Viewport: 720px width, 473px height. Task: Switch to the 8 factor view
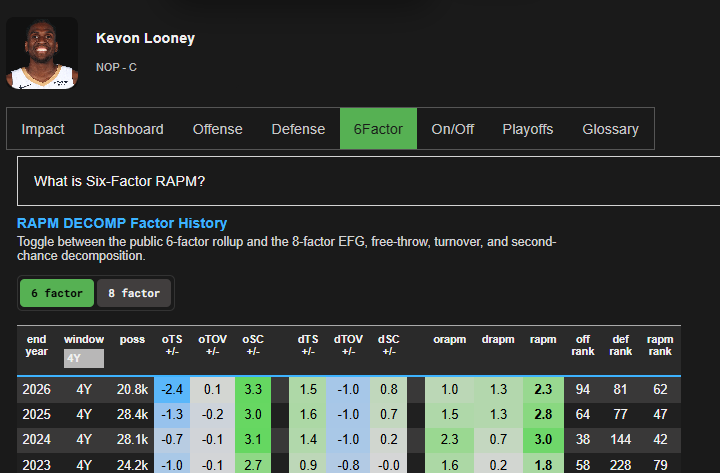(134, 293)
